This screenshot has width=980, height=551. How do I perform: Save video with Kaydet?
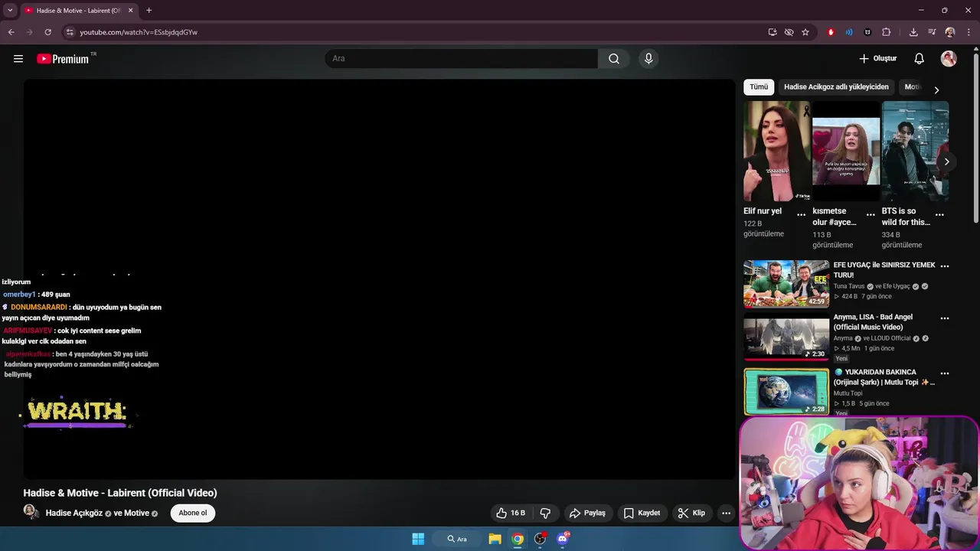642,513
